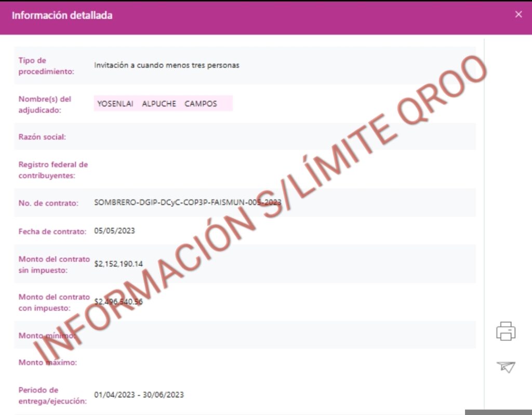Select the amount $2,152,190.14 without tax
Screen dimensions: 532x415
(x=118, y=264)
